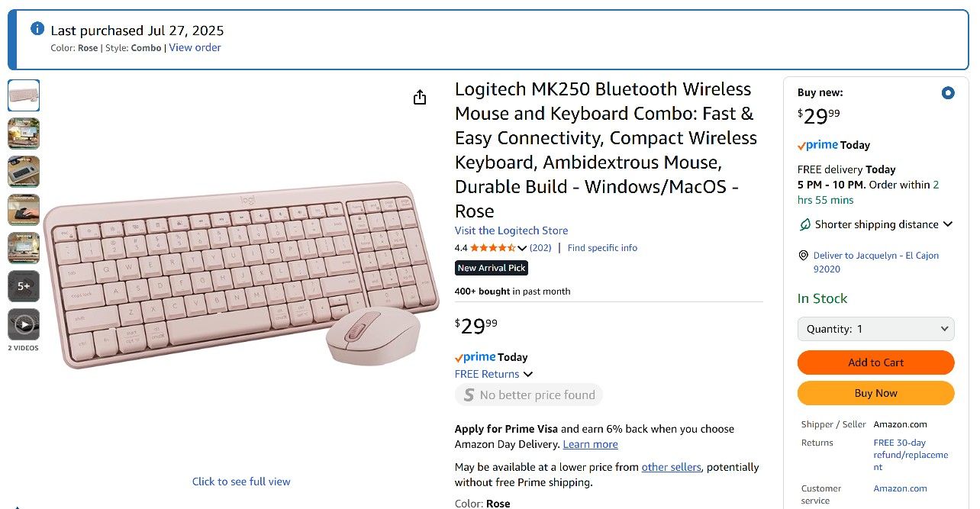Click the other sellers link
The height and width of the screenshot is (509, 980).
pyautogui.click(x=671, y=467)
